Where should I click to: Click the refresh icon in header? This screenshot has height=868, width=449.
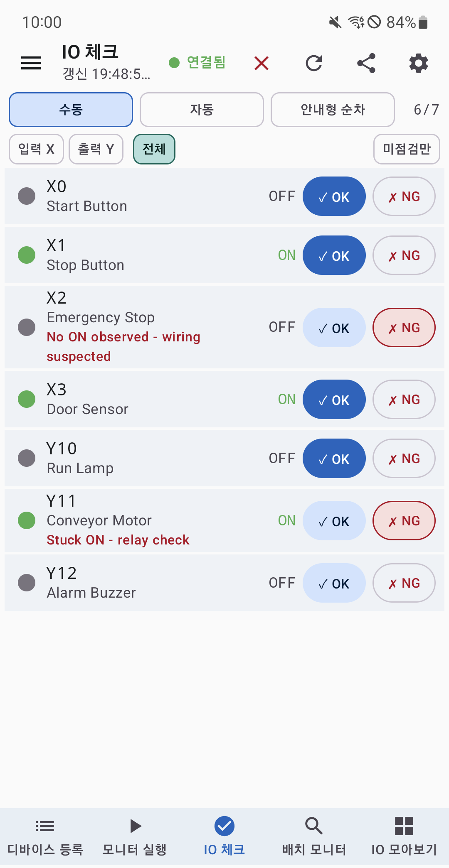(x=314, y=63)
